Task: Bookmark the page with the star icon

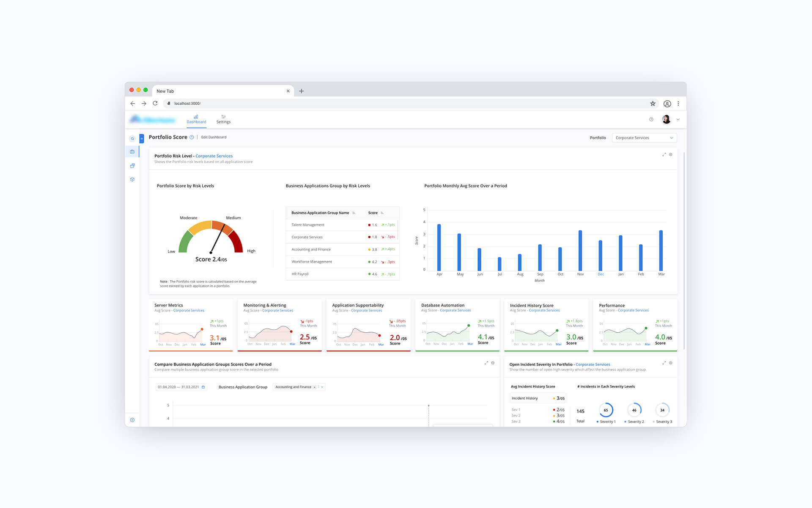Action: (653, 103)
